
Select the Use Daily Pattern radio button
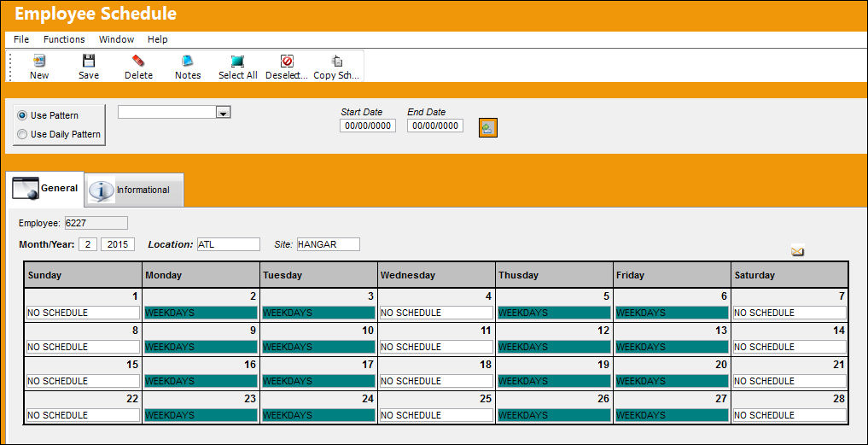click(x=22, y=134)
